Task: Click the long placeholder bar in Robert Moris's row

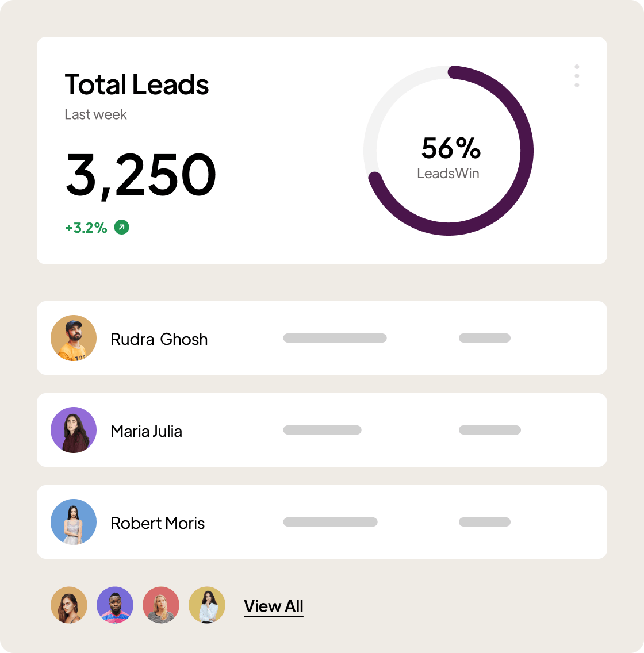Action: pyautogui.click(x=330, y=522)
